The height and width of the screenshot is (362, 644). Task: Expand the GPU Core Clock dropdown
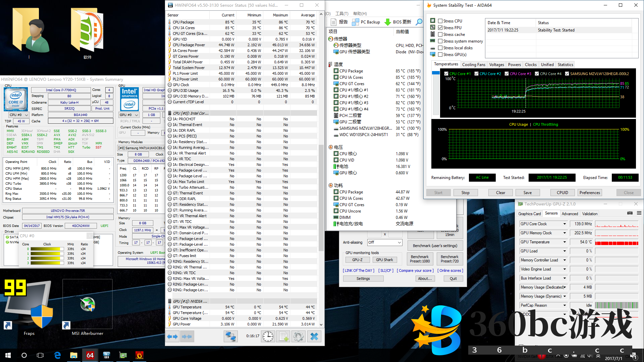click(565, 224)
